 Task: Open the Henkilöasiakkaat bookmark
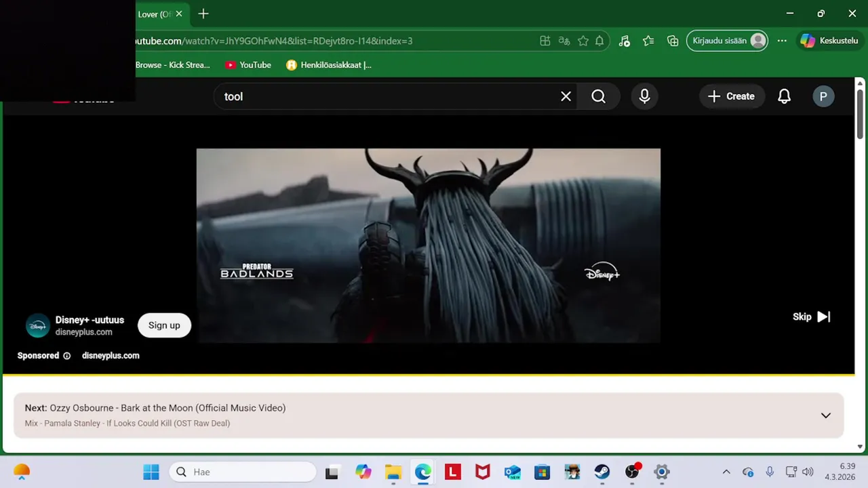pos(329,65)
